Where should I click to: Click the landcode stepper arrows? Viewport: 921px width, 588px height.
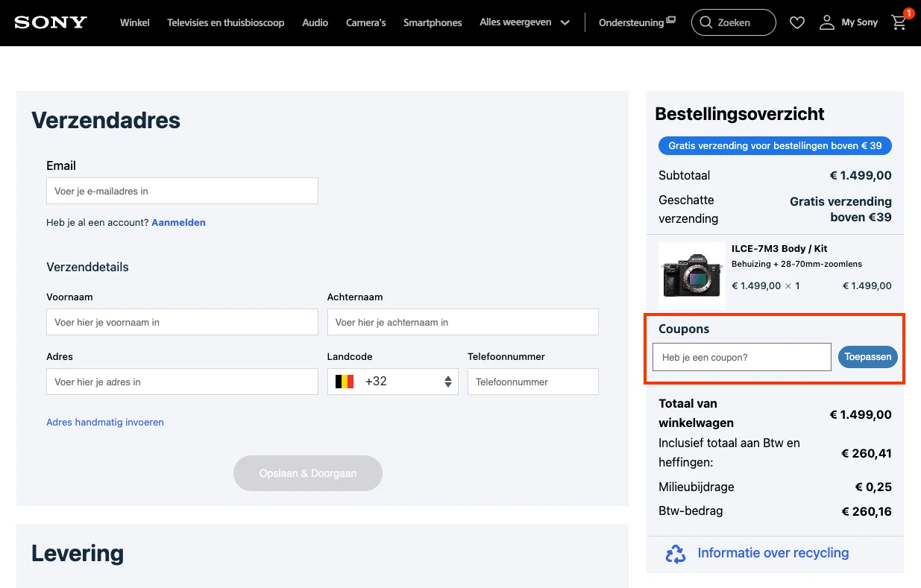tap(447, 381)
